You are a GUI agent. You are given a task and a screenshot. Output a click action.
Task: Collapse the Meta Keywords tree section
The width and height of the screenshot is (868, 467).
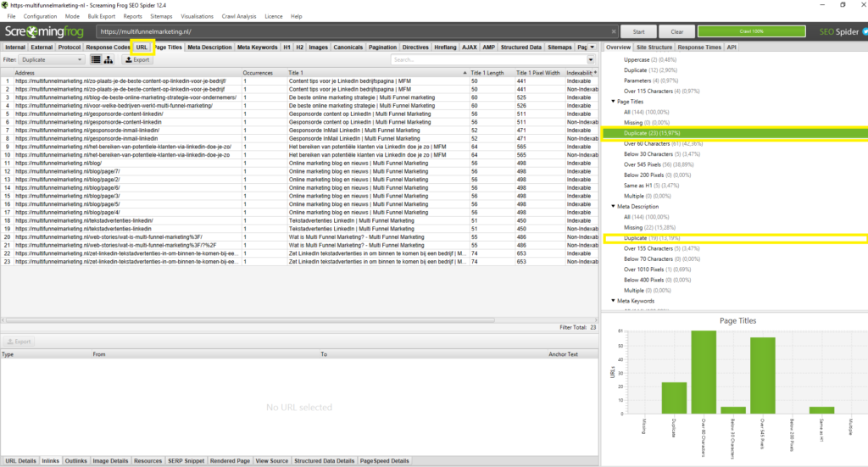coord(613,301)
